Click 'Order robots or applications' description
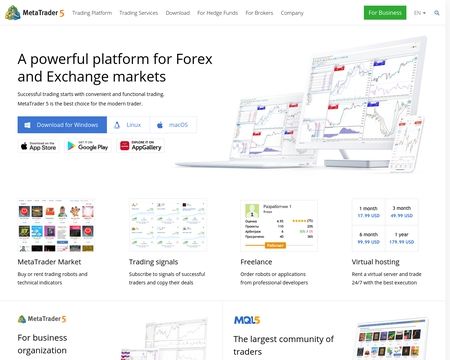 274,278
